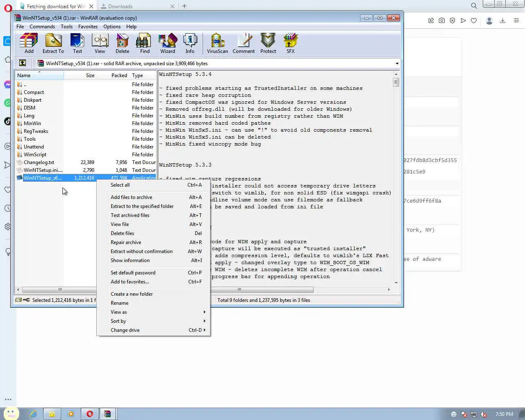Open a new Opera tab
The image size is (525, 420).
coord(184,6)
